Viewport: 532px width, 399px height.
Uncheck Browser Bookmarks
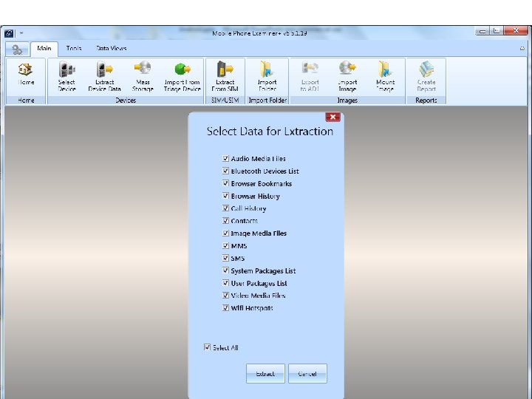pyautogui.click(x=225, y=183)
